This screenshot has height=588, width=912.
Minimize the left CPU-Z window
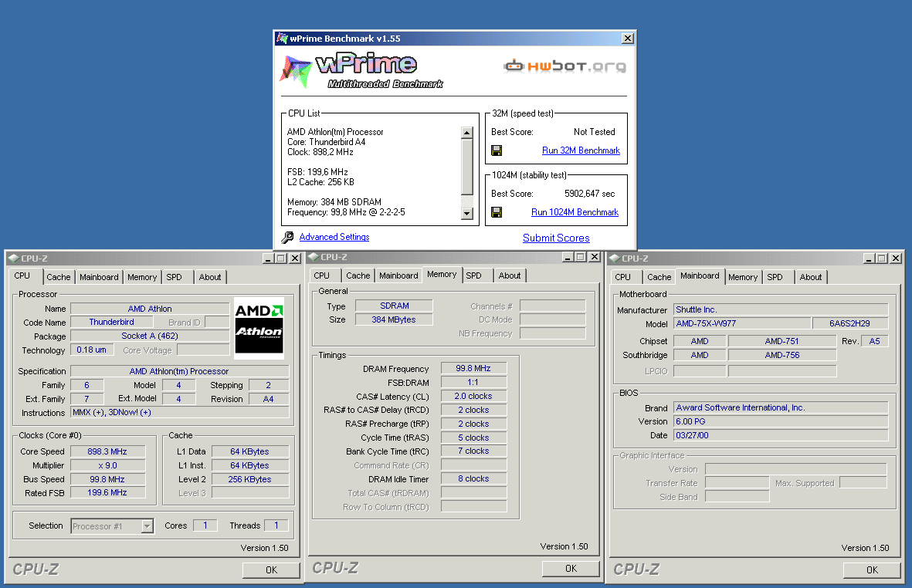(268, 259)
